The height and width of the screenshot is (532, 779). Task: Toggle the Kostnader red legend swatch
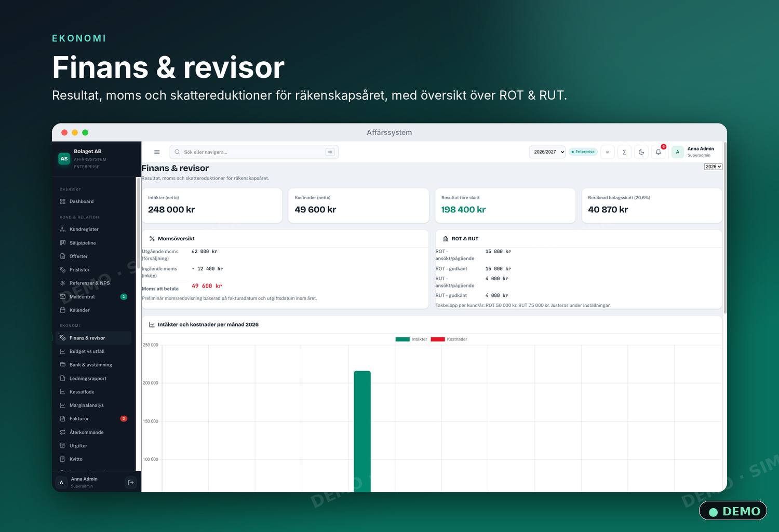click(438, 339)
